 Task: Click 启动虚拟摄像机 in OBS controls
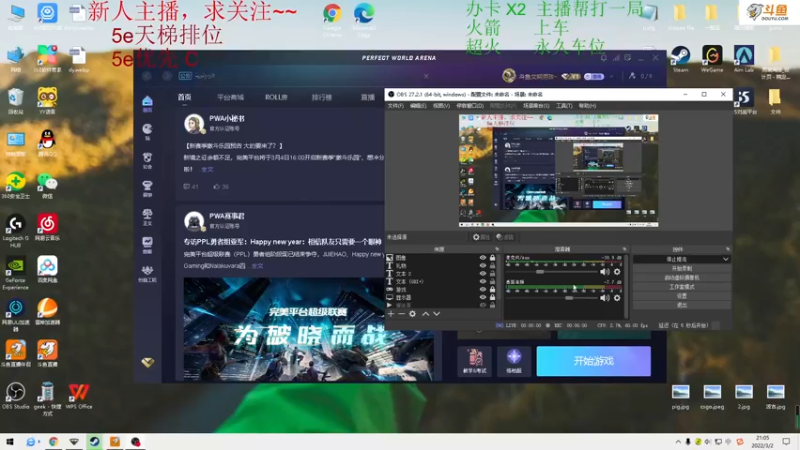tap(682, 278)
